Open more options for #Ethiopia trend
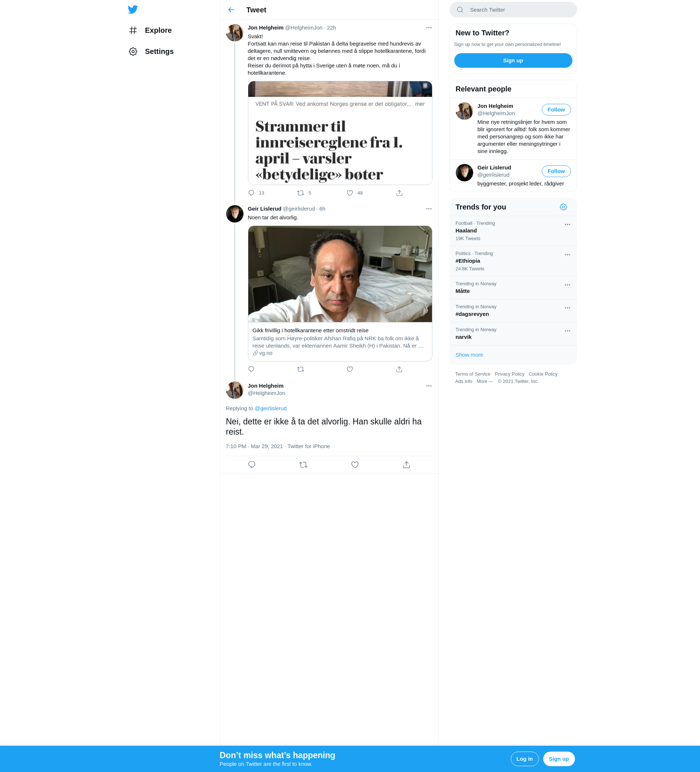700x772 pixels. [x=567, y=255]
